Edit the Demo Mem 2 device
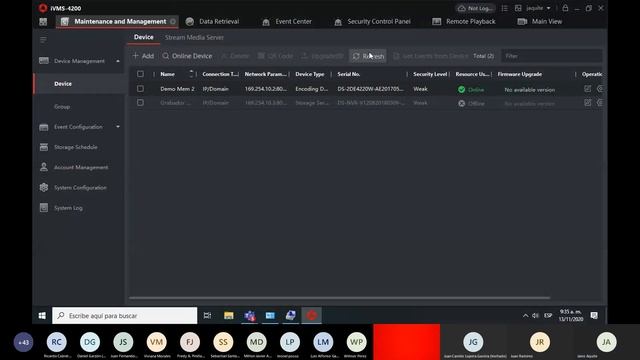Screen dimensions: 640x360 click(587, 89)
